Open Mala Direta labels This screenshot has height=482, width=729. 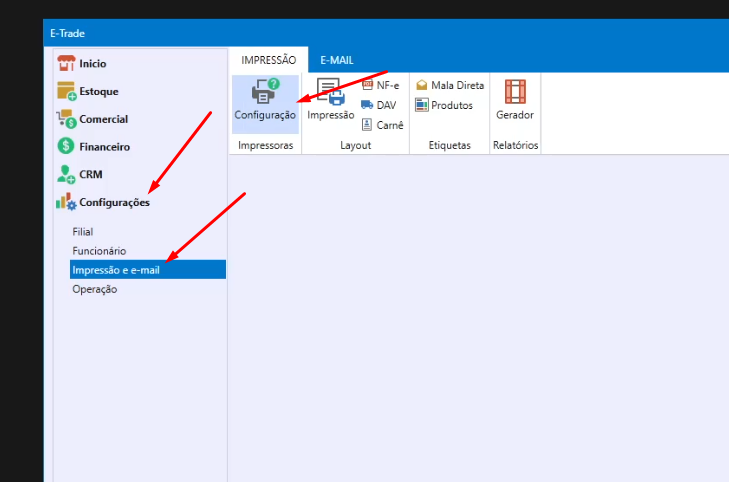pos(450,86)
